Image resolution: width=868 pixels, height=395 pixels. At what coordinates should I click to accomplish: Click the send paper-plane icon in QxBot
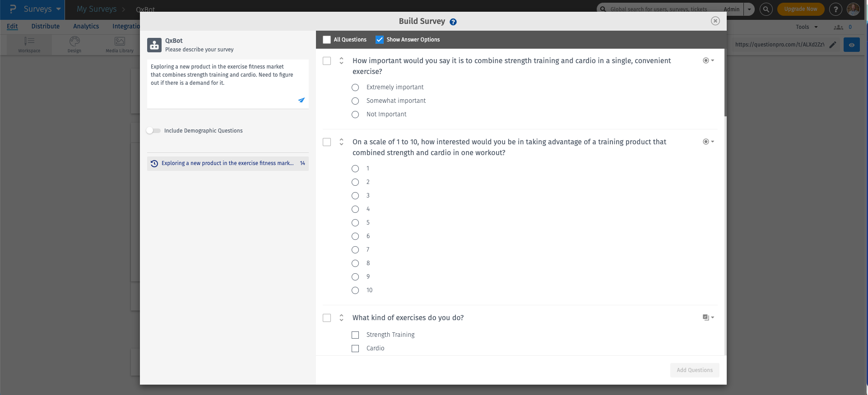click(301, 100)
